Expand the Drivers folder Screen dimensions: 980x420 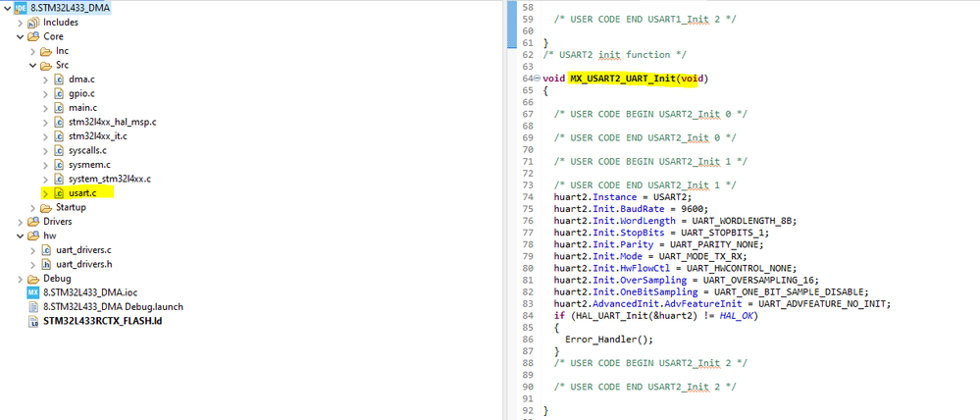pyautogui.click(x=20, y=222)
